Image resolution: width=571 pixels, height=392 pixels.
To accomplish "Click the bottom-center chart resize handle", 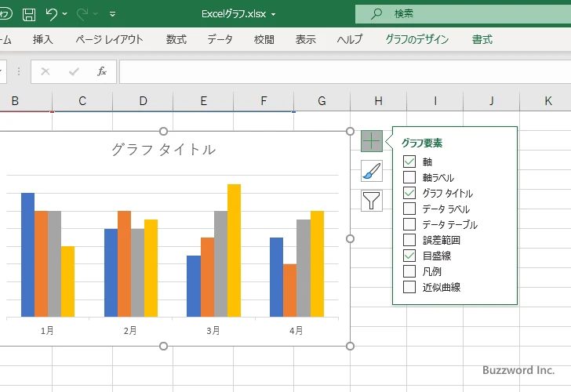I will pyautogui.click(x=163, y=347).
